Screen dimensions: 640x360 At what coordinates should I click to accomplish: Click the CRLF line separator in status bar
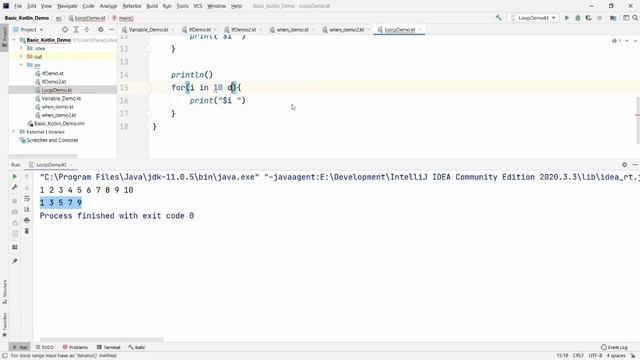[578, 356]
